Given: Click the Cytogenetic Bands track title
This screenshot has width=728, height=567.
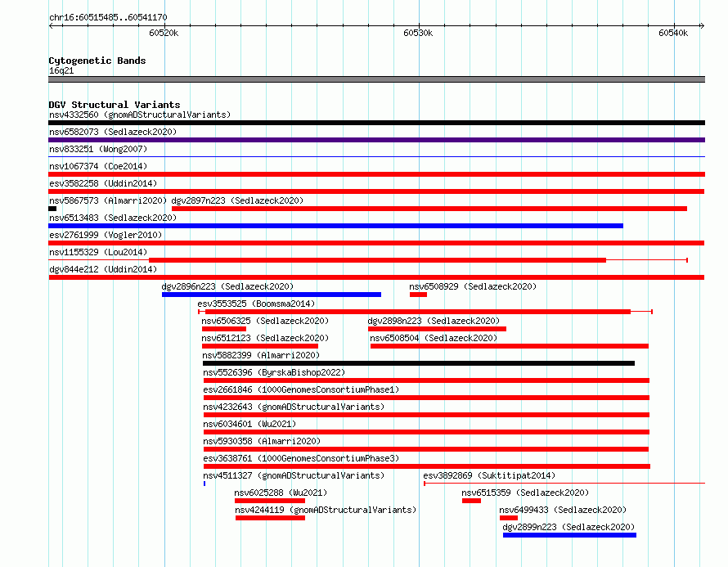Looking at the screenshot, I should 97,61.
